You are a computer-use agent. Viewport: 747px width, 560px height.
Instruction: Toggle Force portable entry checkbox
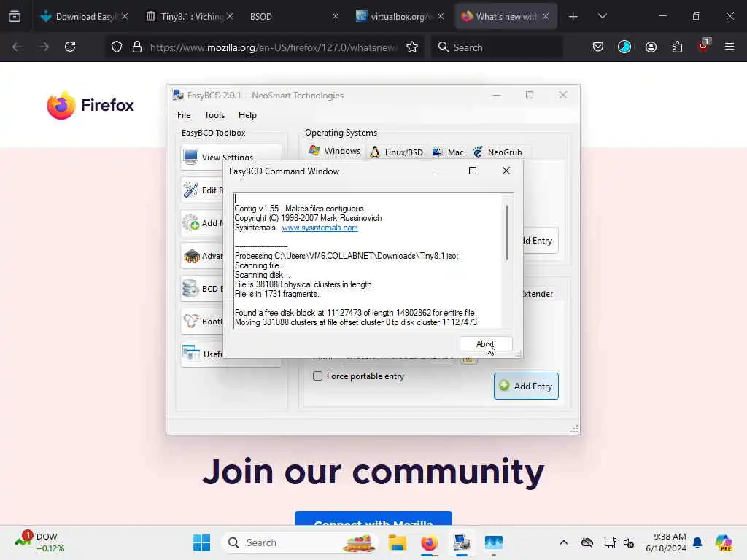(x=317, y=376)
